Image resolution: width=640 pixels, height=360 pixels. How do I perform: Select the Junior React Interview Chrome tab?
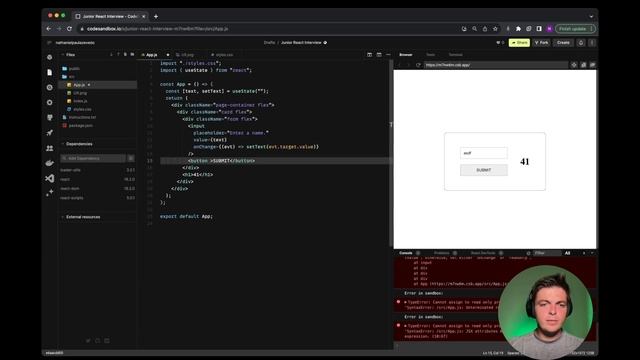pyautogui.click(x=110, y=16)
